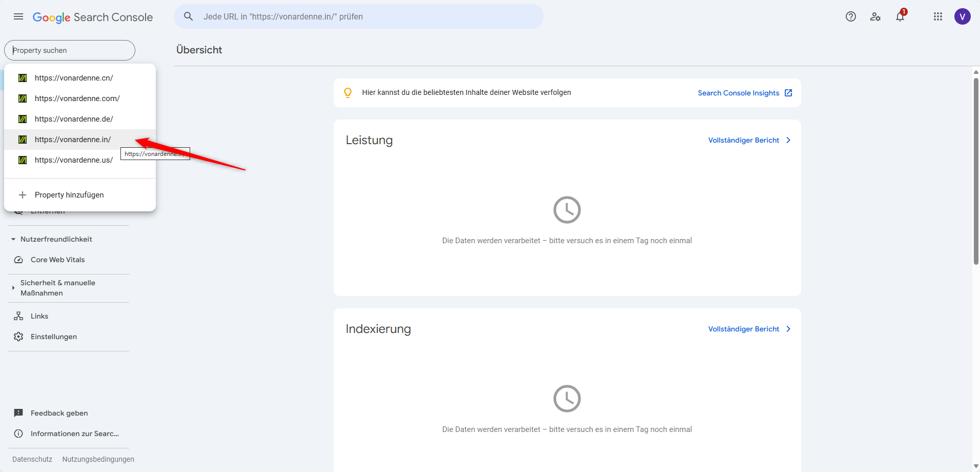Click favicon next to vonardenne.cn
Screen dimensions: 980x472
(23, 78)
